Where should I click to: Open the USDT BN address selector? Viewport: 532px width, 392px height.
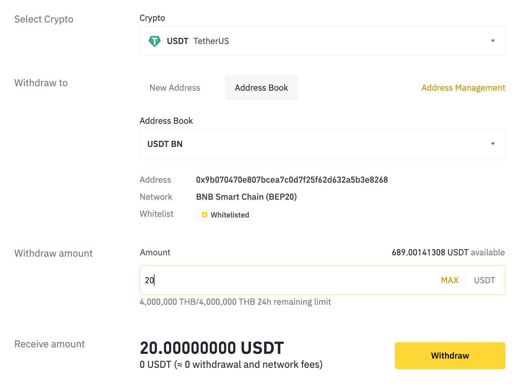322,144
